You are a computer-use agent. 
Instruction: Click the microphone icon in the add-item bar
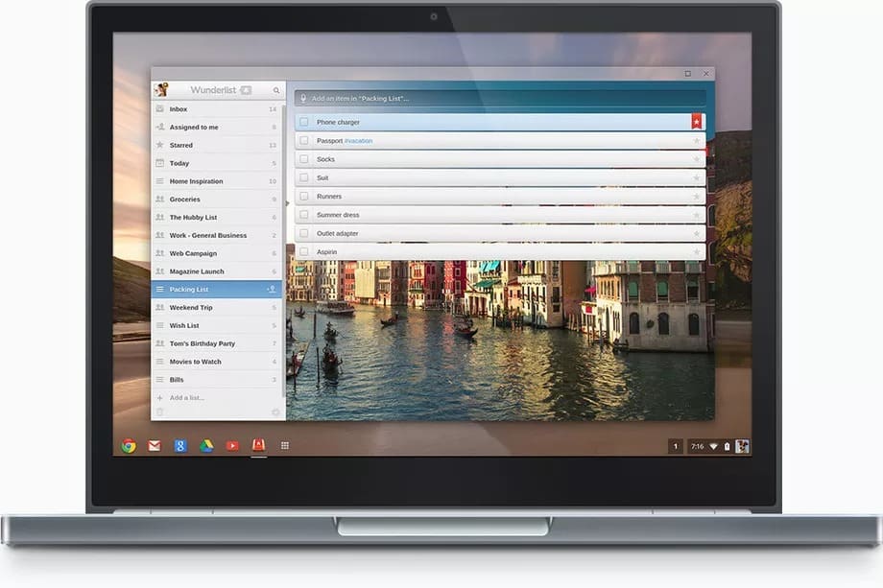[x=303, y=99]
